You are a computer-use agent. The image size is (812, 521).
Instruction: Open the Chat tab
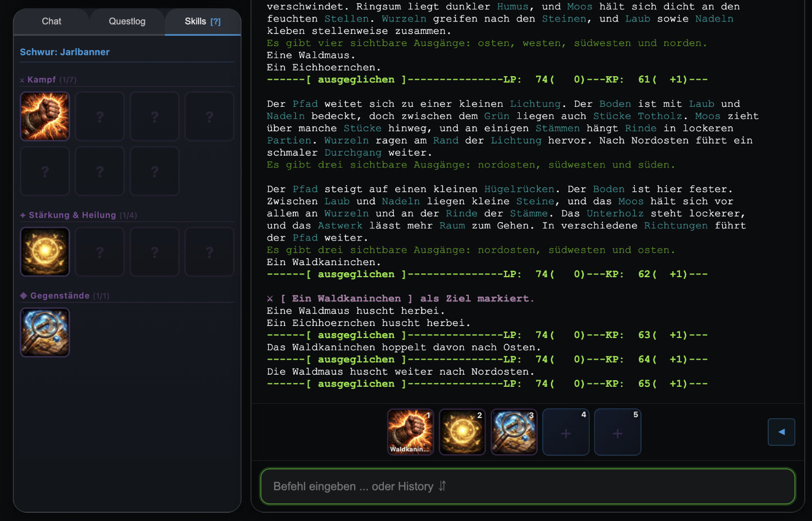click(x=52, y=21)
